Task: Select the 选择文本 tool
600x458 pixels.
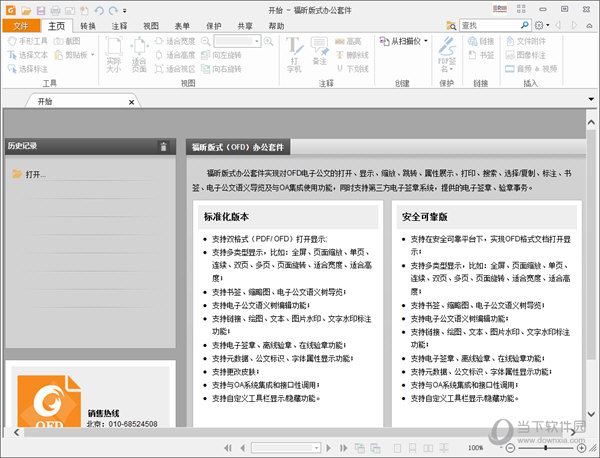Action: 28,55
